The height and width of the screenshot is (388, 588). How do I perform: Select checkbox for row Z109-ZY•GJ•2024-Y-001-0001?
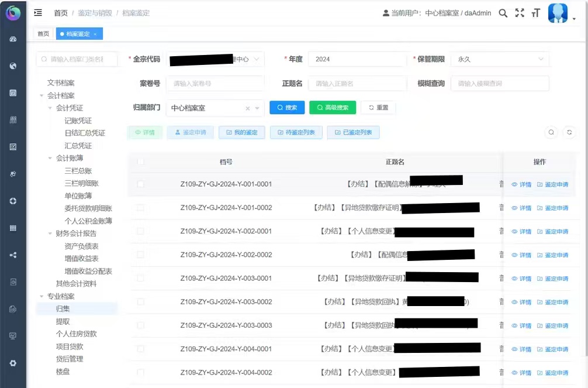140,184
